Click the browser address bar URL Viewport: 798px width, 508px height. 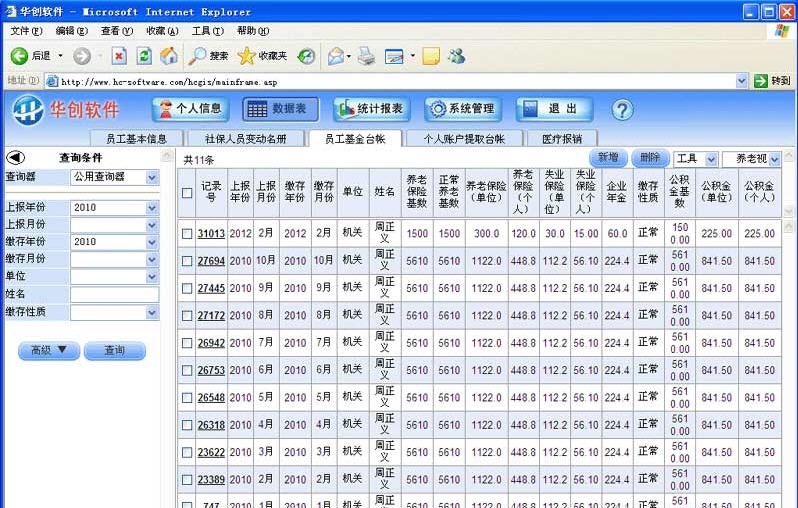[x=169, y=81]
